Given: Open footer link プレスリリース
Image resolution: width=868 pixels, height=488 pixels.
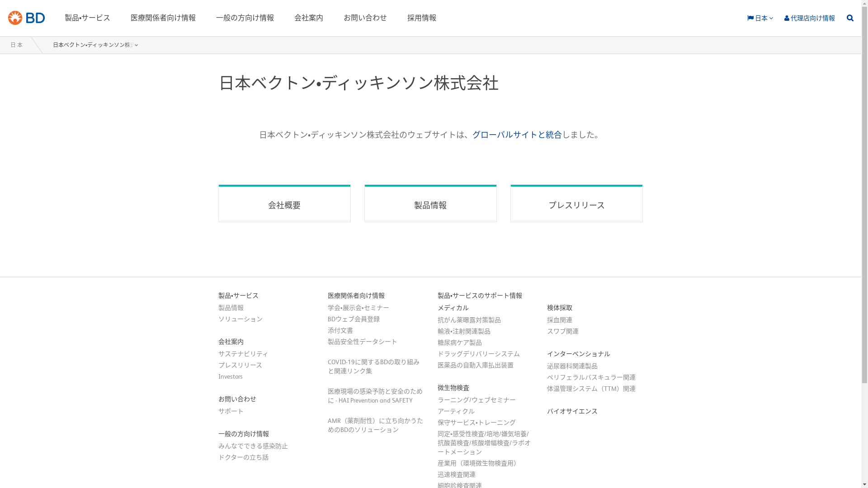Looking at the screenshot, I should pyautogui.click(x=240, y=365).
